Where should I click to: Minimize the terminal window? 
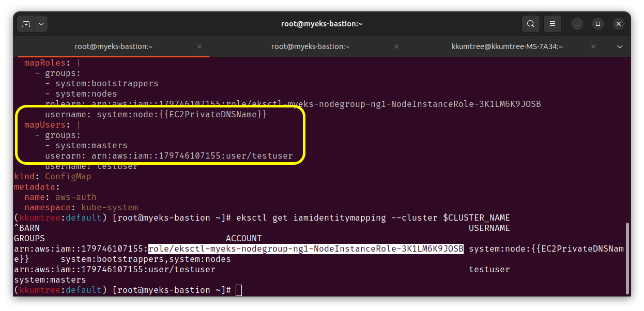click(577, 24)
